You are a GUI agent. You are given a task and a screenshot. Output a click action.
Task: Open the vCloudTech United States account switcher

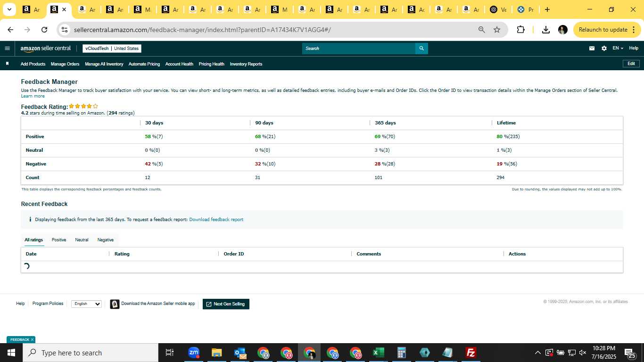click(112, 49)
